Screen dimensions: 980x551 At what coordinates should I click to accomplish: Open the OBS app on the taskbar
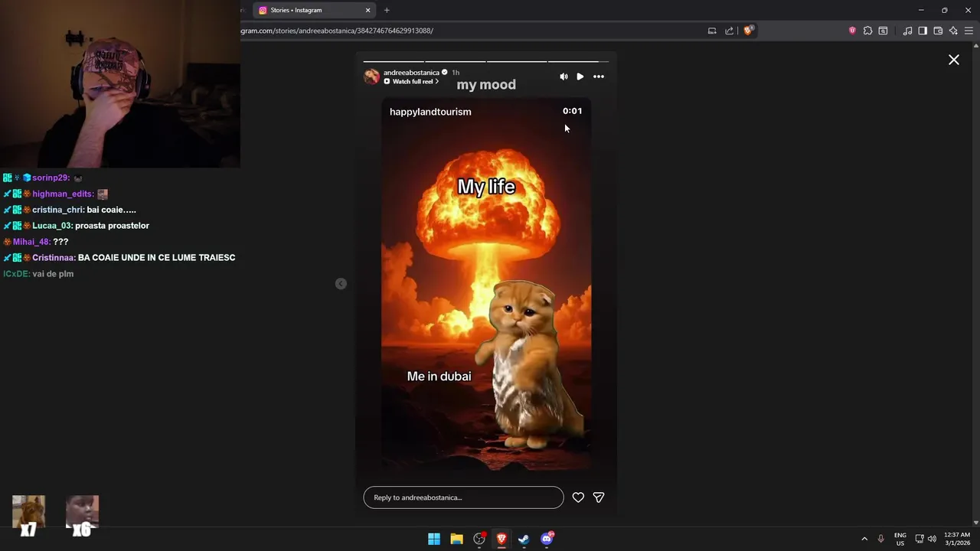479,539
